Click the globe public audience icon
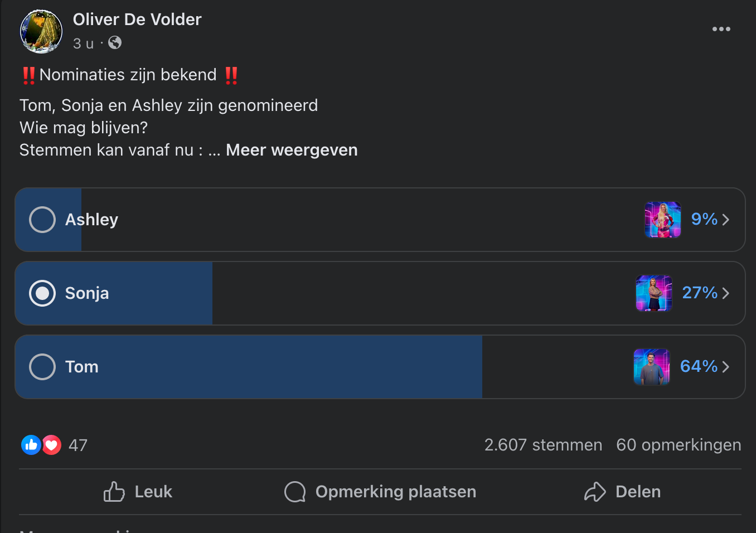Viewport: 756px width, 533px height. (x=115, y=43)
